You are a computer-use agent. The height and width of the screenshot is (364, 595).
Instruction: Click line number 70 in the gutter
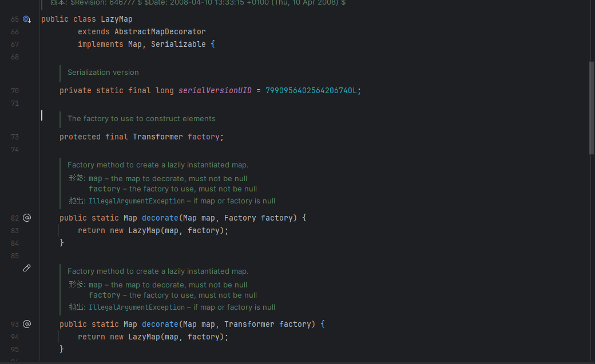click(x=15, y=91)
